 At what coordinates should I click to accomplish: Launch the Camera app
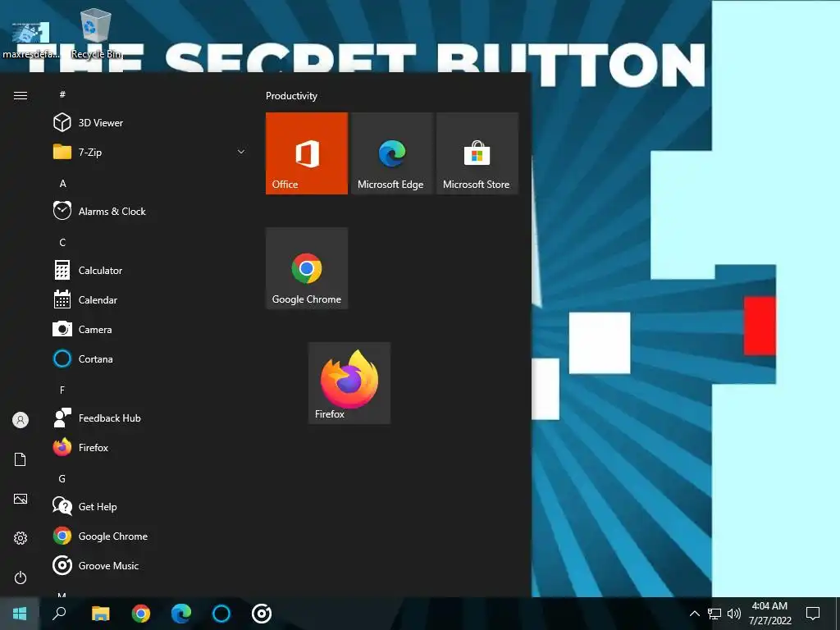[x=149, y=329]
